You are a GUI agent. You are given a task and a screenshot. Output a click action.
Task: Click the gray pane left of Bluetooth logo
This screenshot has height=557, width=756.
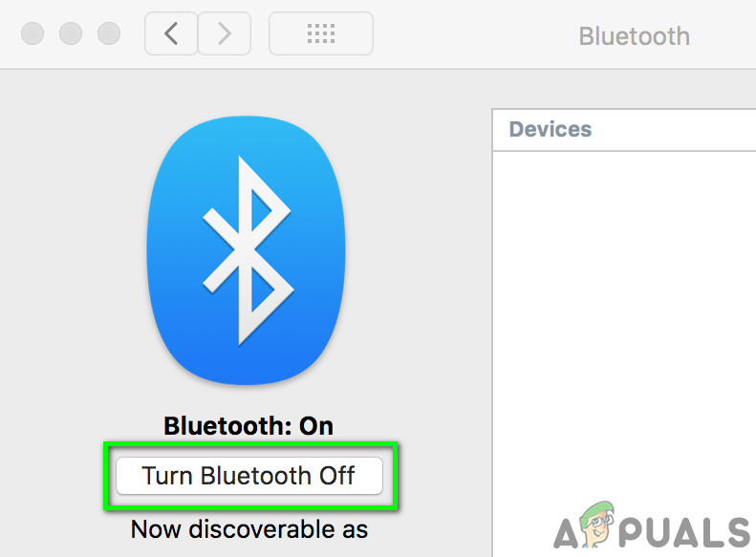73,250
